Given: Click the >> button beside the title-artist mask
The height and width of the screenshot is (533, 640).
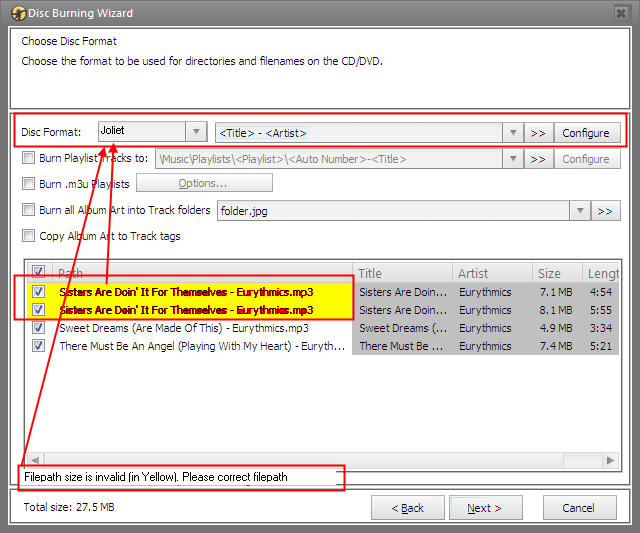Looking at the screenshot, I should (538, 133).
